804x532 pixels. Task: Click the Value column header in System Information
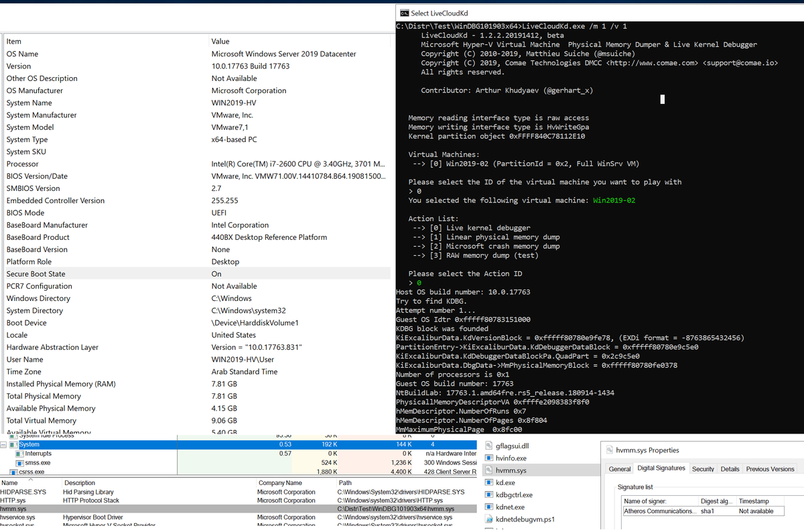(x=298, y=42)
